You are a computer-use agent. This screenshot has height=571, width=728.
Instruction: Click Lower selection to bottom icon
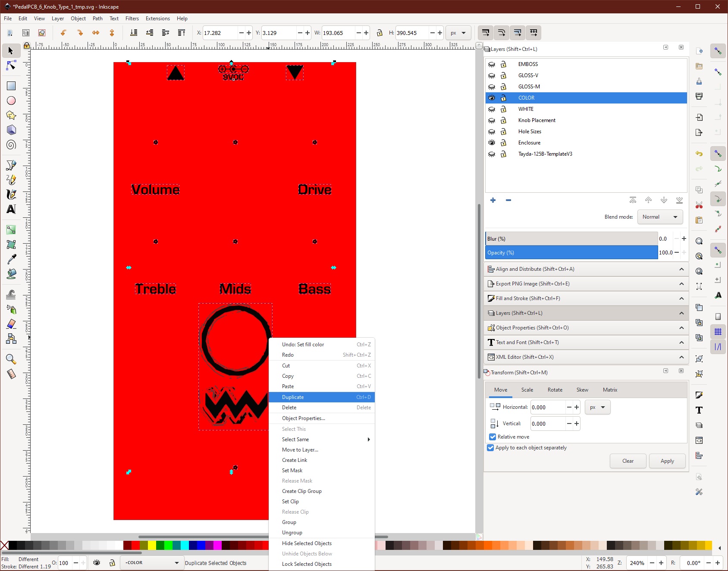(x=134, y=33)
